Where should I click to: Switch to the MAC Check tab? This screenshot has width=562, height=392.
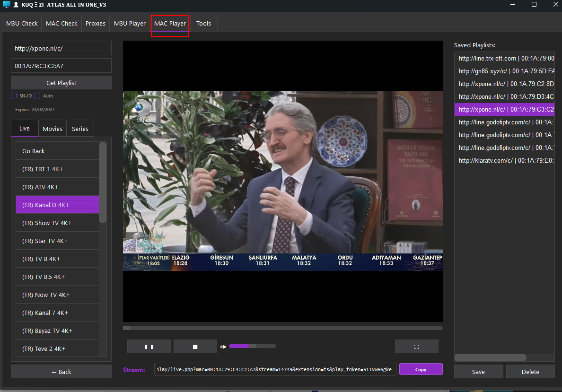tap(61, 23)
